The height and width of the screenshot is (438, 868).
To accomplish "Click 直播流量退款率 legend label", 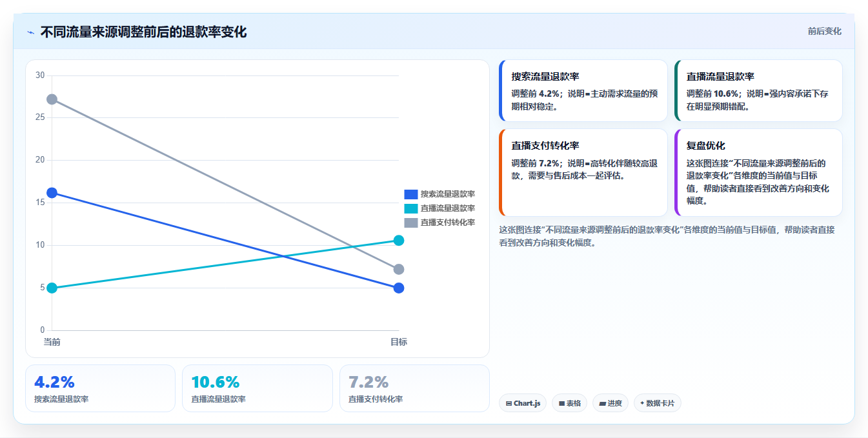I will pyautogui.click(x=448, y=208).
